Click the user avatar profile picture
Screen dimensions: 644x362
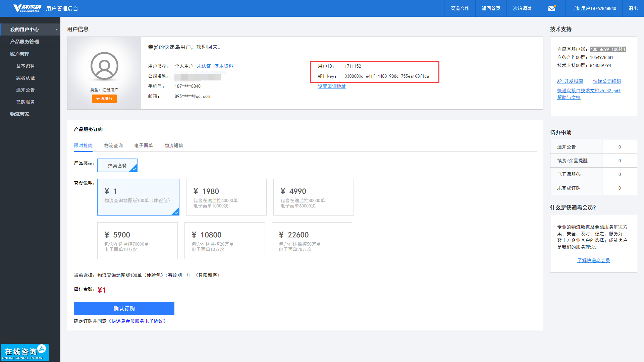[x=104, y=66]
